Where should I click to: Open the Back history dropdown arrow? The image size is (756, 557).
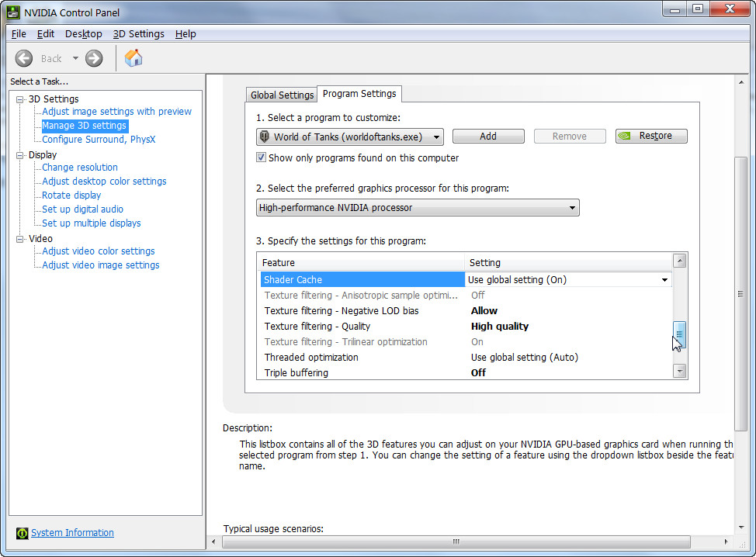point(75,58)
